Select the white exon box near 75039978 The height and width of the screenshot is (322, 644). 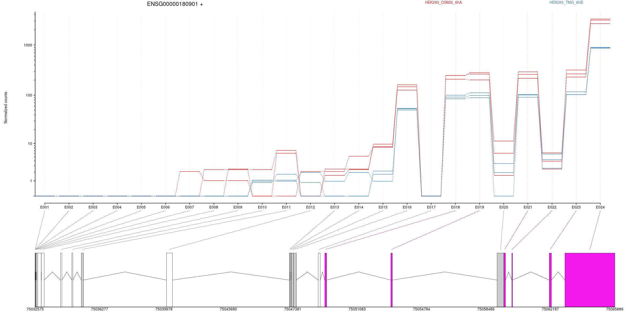point(169,280)
